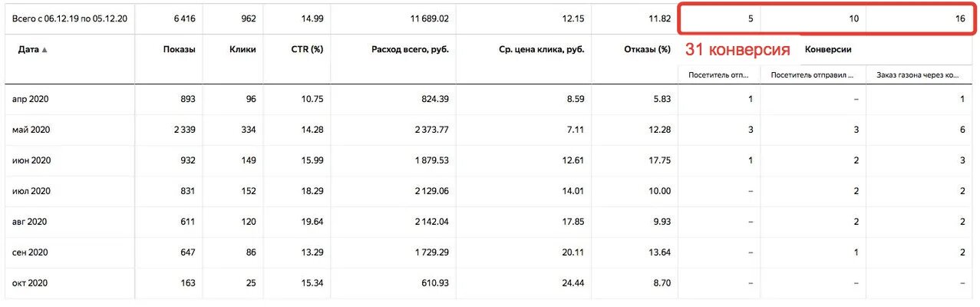This screenshot has height=307, width=980.
Task: Click the red '31 конверсия' annotation
Action: (737, 50)
